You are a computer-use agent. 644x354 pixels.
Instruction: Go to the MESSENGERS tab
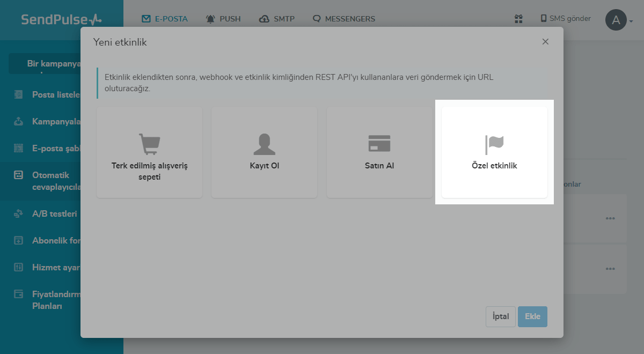tap(344, 19)
